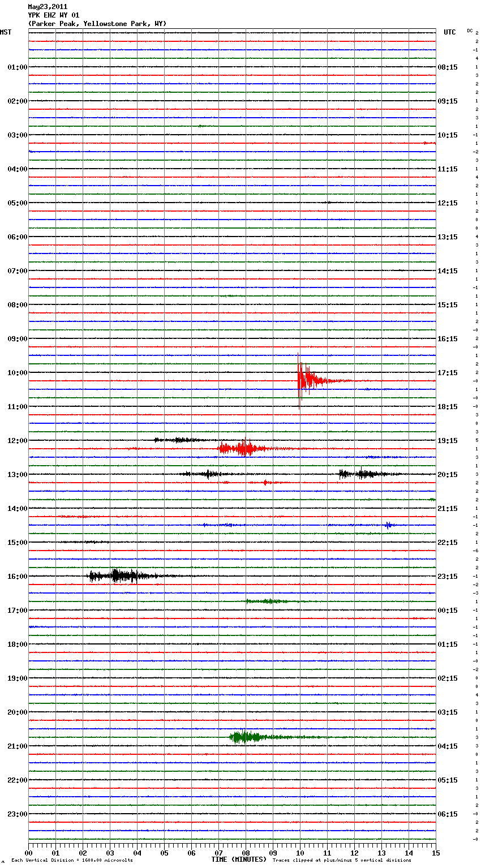Click minute 14 on the bottom axis
The width and height of the screenshot is (481, 868).
click(409, 853)
